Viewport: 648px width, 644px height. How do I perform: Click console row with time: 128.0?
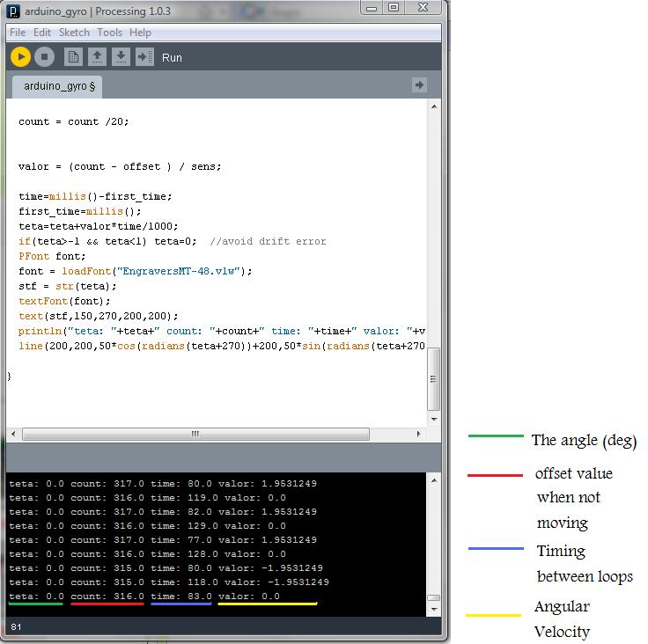(x=148, y=554)
